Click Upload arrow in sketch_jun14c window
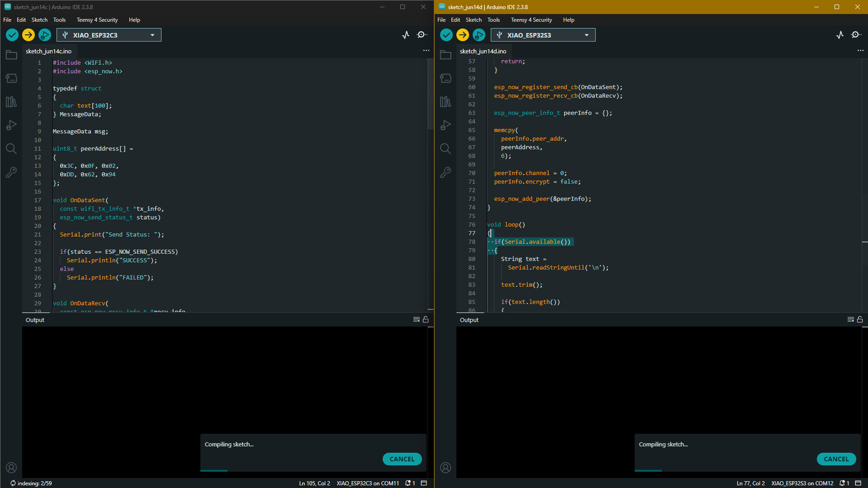 point(28,35)
